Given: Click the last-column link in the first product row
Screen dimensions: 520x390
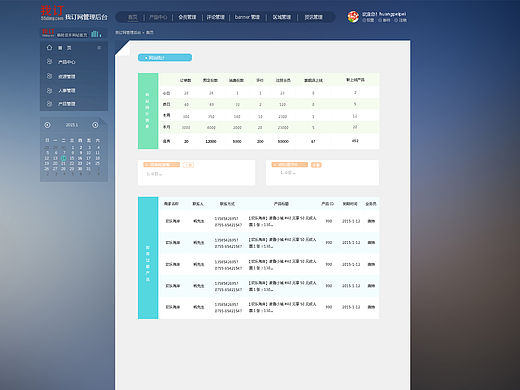Looking at the screenshot, I should coord(371,221).
